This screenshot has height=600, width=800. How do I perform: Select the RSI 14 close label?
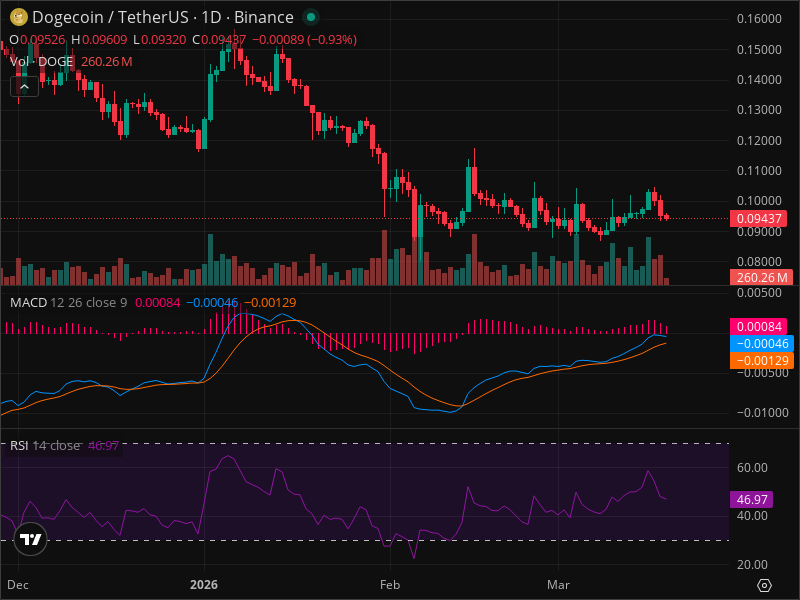tap(45, 445)
